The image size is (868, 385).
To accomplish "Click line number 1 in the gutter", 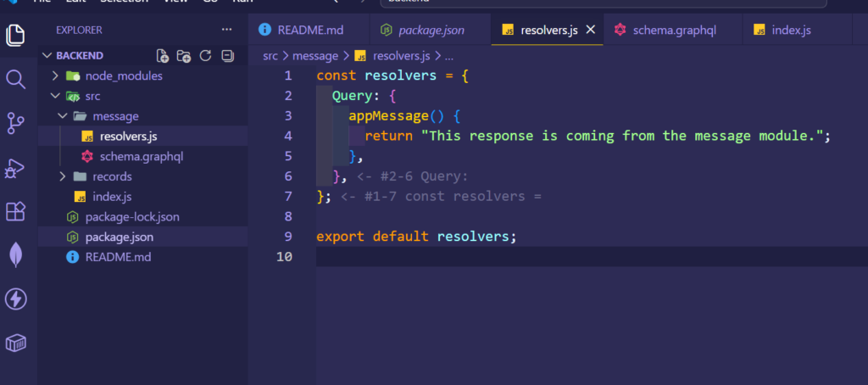I will 287,75.
